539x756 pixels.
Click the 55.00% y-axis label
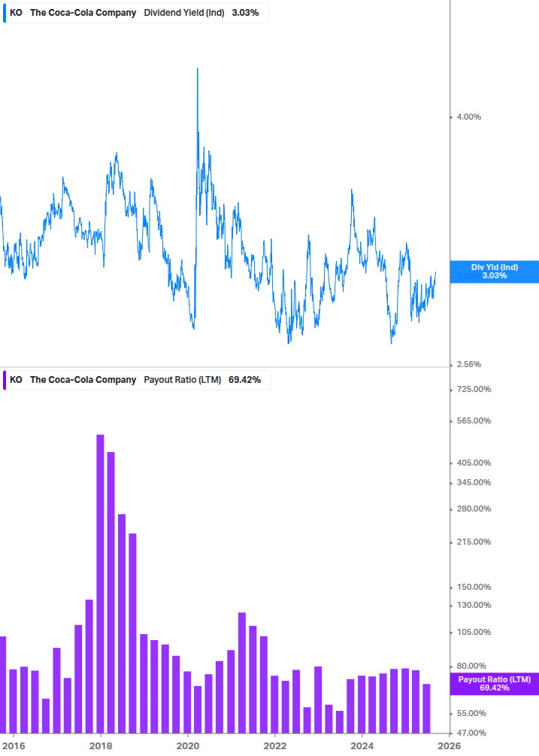pos(471,714)
